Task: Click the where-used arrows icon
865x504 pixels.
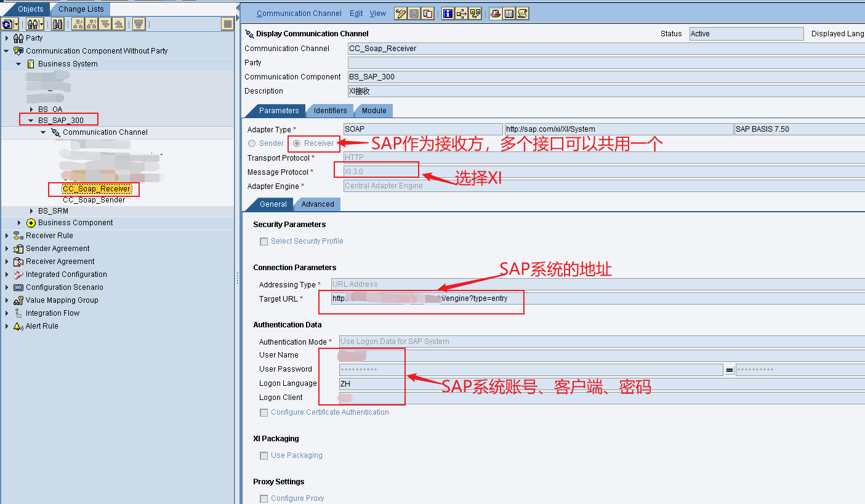Action: click(462, 14)
